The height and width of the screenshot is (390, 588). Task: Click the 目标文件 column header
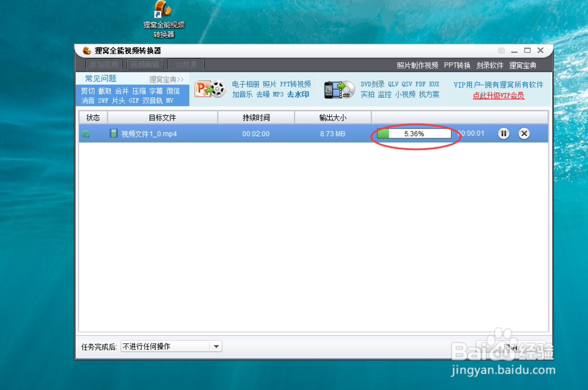click(x=162, y=117)
